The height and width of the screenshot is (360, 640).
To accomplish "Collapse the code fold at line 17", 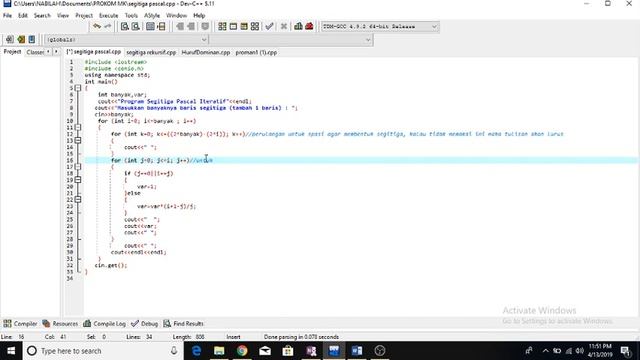I will [x=78, y=167].
